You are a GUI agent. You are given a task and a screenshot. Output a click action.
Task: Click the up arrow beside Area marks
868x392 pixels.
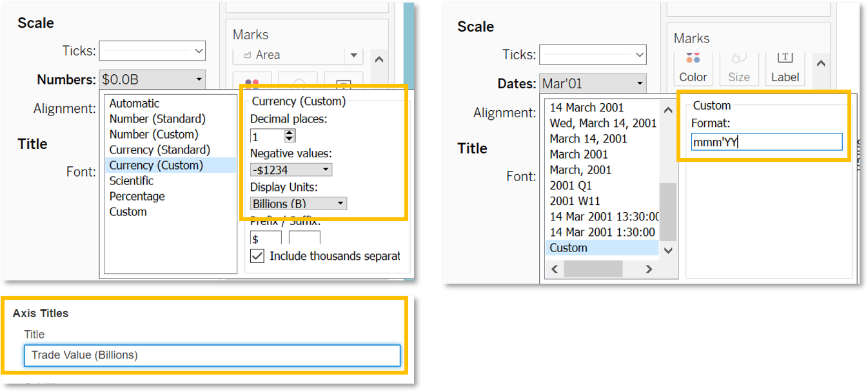[x=379, y=59]
